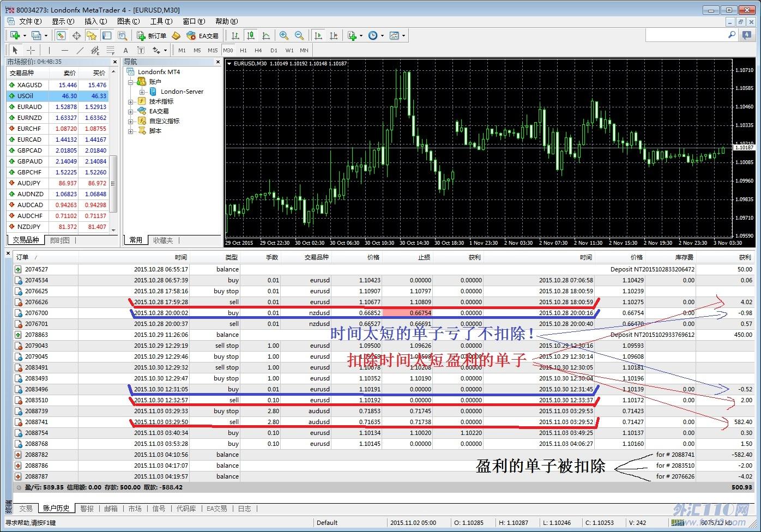Close the market watch panel
This screenshot has height=532, width=761.
click(114, 62)
